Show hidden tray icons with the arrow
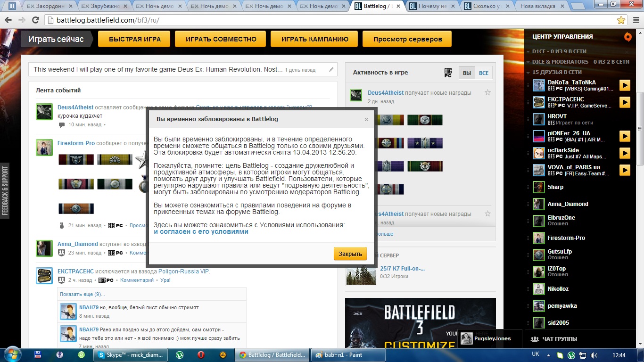This screenshot has height=362, width=644. pyautogui.click(x=549, y=355)
